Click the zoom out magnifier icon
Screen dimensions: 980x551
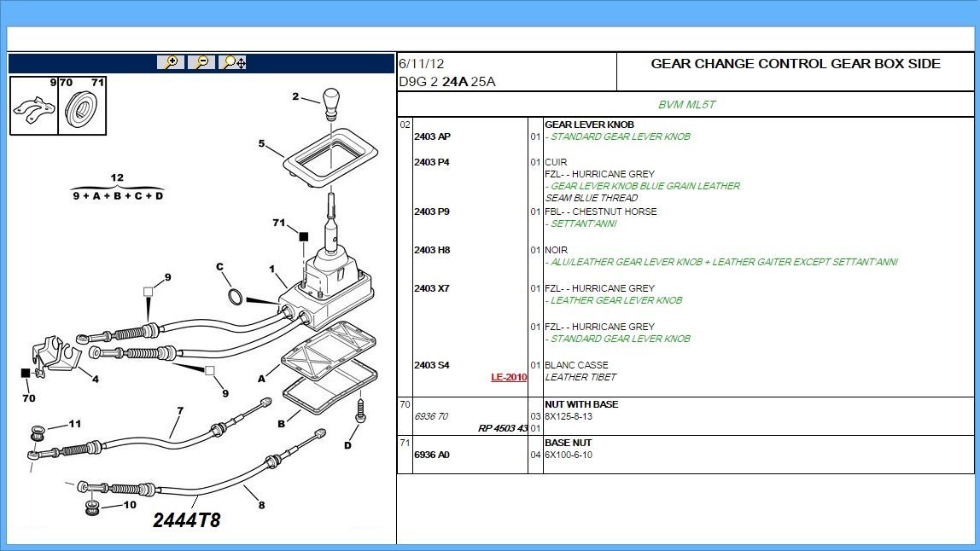[201, 62]
